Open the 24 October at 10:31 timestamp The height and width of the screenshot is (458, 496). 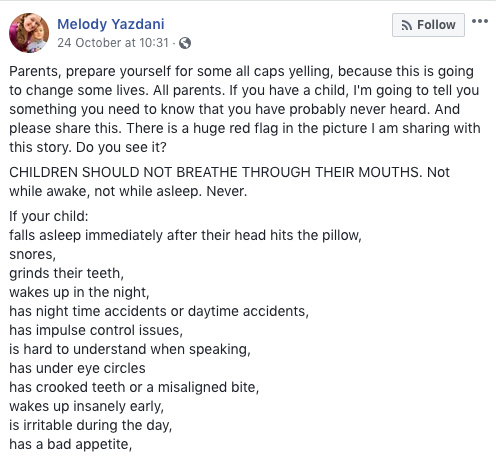coord(113,43)
